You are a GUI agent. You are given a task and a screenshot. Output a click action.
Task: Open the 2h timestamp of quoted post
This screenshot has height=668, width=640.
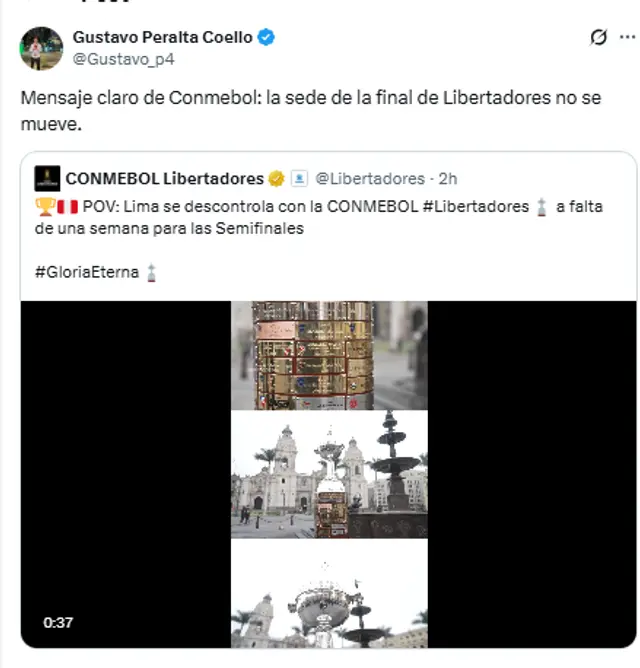point(448,179)
